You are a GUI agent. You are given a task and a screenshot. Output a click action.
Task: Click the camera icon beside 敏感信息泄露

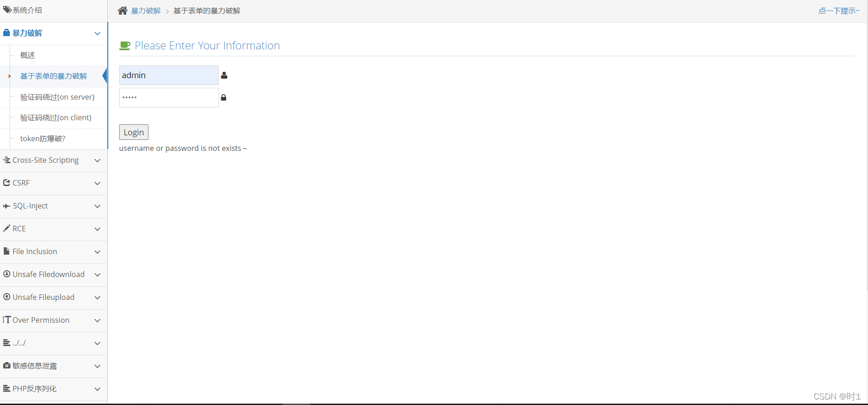click(6, 365)
